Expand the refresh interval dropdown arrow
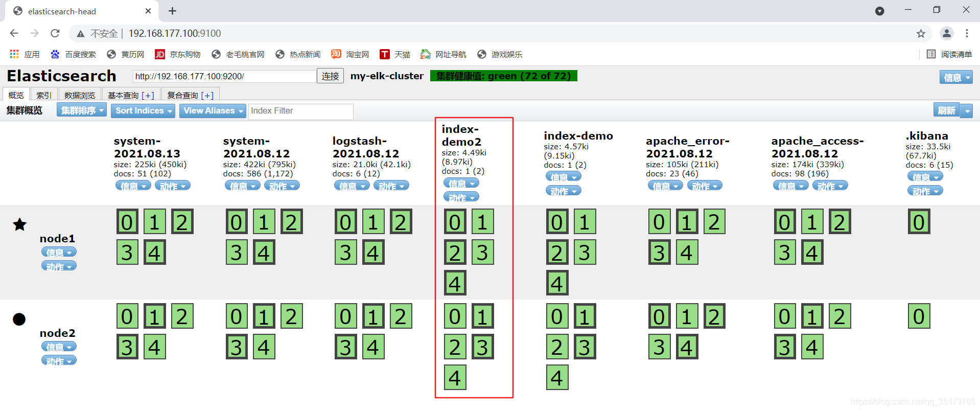980x411 pixels. (966, 110)
